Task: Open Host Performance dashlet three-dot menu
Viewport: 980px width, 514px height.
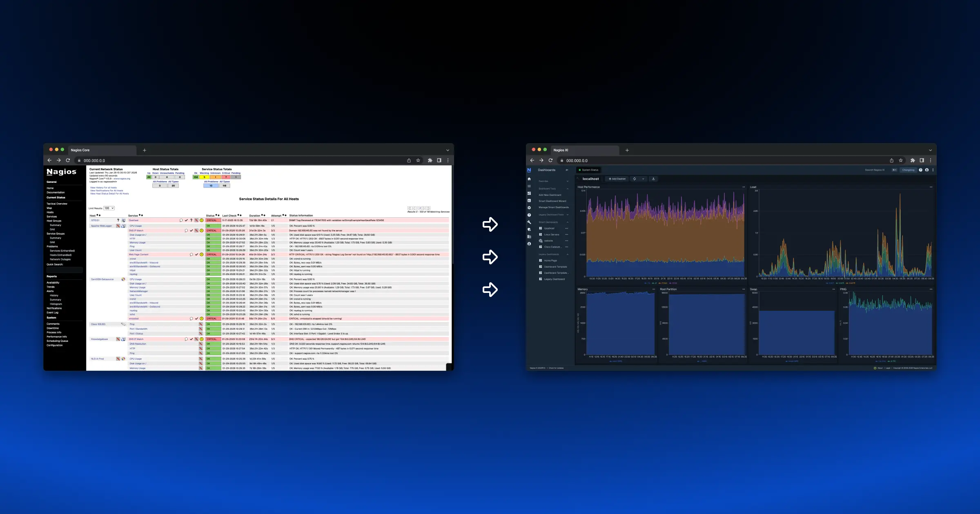Action: [x=744, y=187]
